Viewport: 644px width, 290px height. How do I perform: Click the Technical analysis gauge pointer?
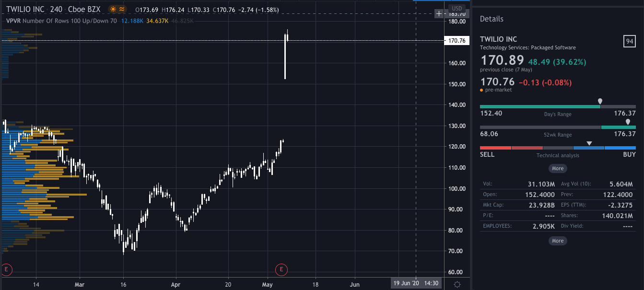point(589,143)
